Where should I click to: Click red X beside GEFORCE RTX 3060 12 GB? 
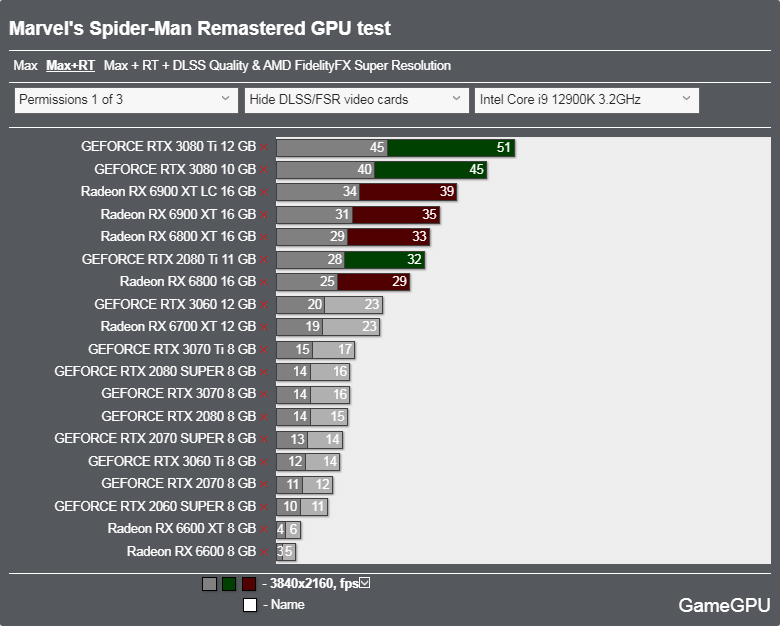coord(264,305)
